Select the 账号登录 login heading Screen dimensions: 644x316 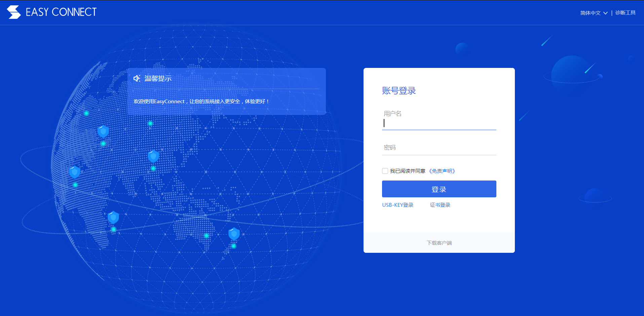coord(399,90)
